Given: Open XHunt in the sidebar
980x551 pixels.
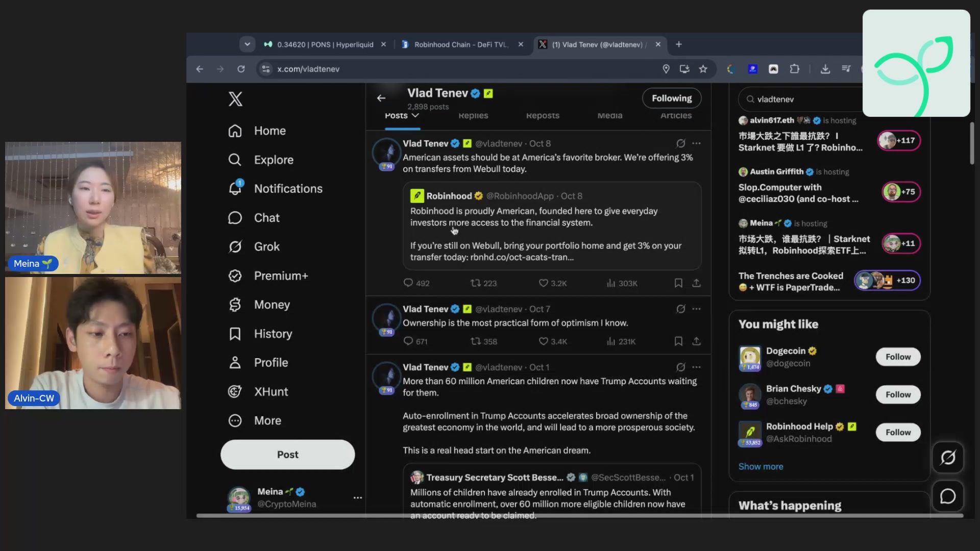Looking at the screenshot, I should [x=258, y=392].
